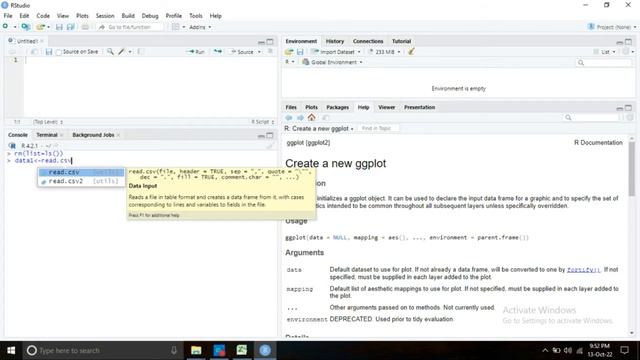Open the Viewer tab
640x360 pixels.
(x=387, y=107)
